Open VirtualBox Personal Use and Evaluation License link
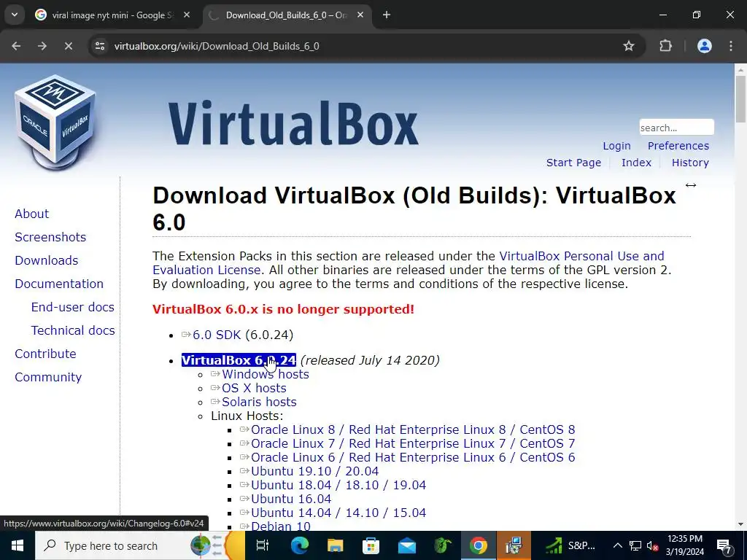This screenshot has height=560, width=747. click(409, 262)
